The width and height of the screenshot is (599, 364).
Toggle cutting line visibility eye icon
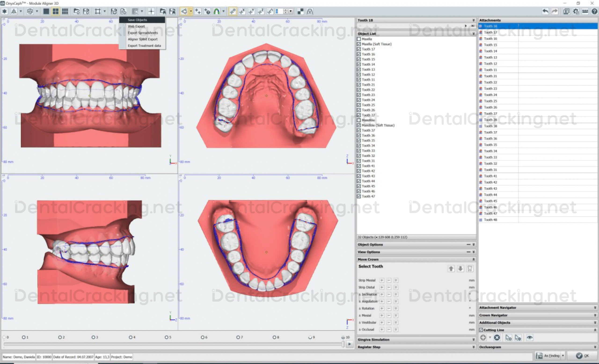click(530, 338)
